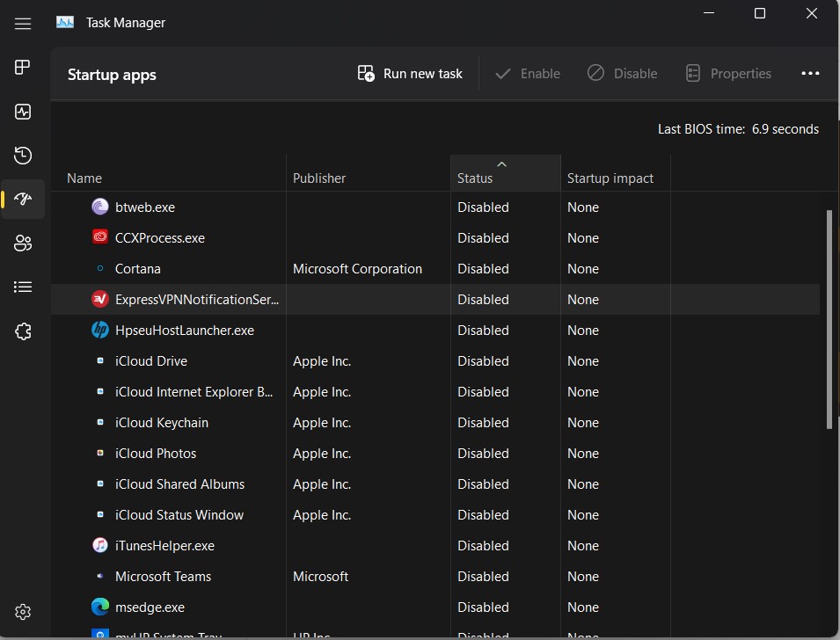Open the Processes page in sidebar
This screenshot has width=840, height=640.
pos(23,68)
